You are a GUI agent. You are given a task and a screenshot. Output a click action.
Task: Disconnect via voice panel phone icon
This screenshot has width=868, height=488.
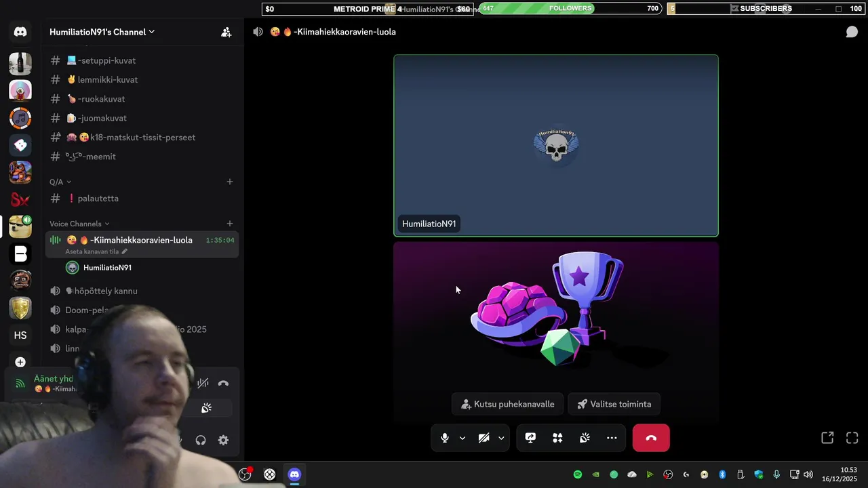223,383
